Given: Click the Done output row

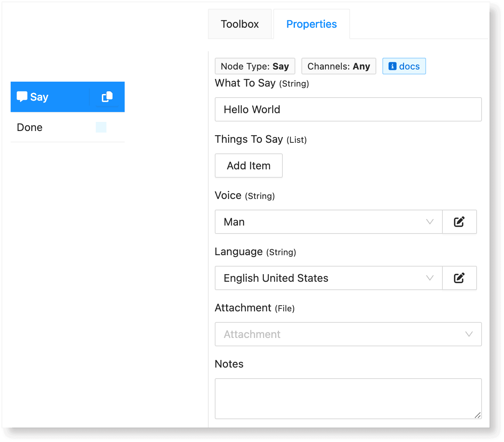Looking at the screenshot, I should [68, 127].
